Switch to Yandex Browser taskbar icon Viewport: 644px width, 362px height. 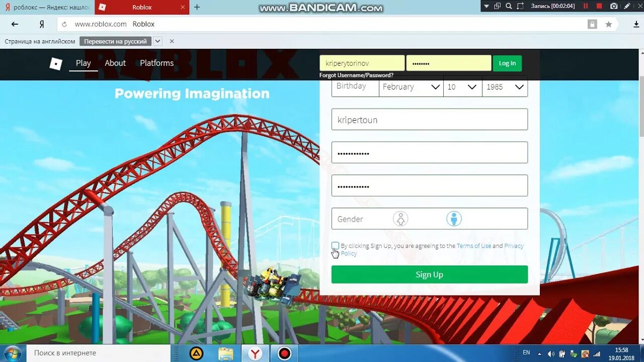[x=255, y=353]
